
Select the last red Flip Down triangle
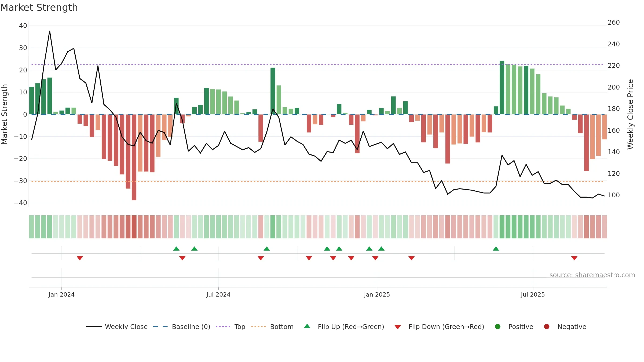tap(574, 258)
